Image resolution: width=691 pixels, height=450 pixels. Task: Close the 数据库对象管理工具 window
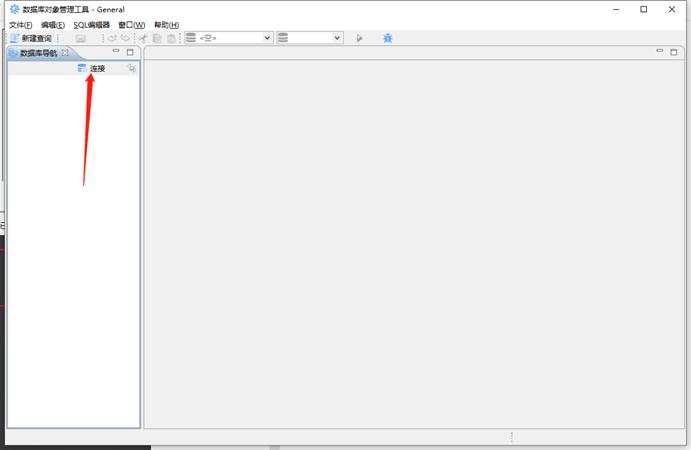tap(672, 9)
